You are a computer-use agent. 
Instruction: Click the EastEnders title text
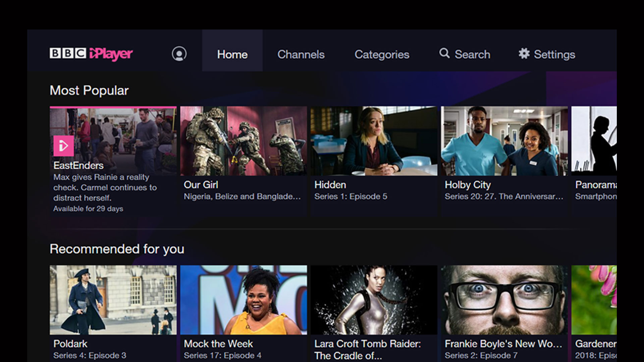[x=78, y=166]
